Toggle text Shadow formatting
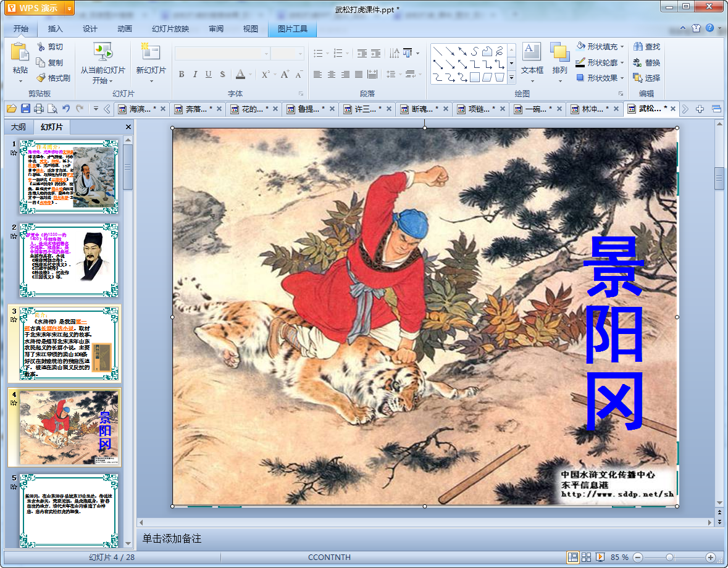 (222, 74)
